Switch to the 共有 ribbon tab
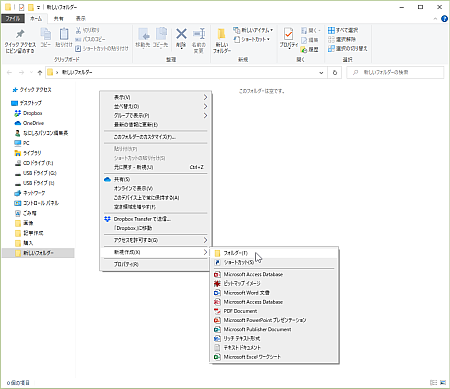Viewport: 450px width, 389px height. [x=59, y=19]
